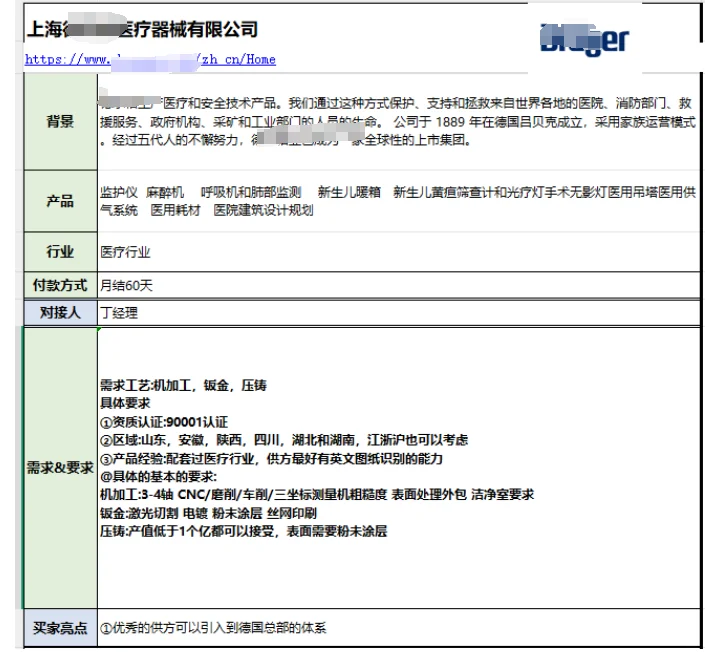The image size is (705, 652).
Task: Click the 资质认证:90001认证 line
Action: [x=164, y=422]
